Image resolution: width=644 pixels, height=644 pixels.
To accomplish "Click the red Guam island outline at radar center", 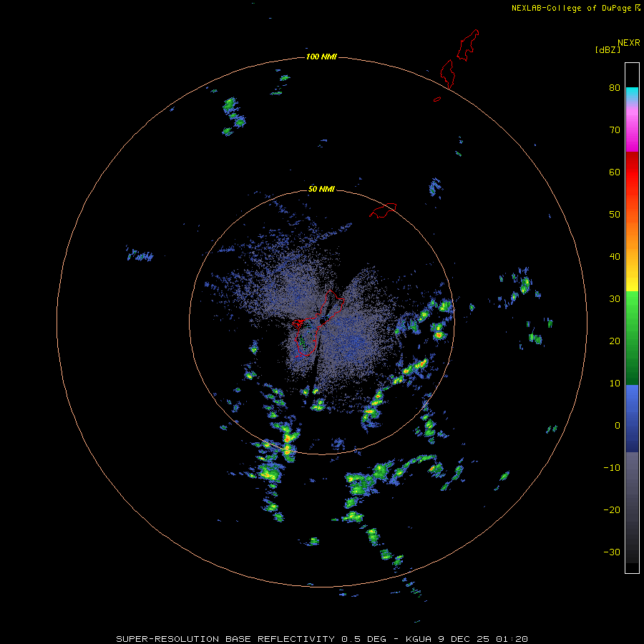I will (x=318, y=323).
